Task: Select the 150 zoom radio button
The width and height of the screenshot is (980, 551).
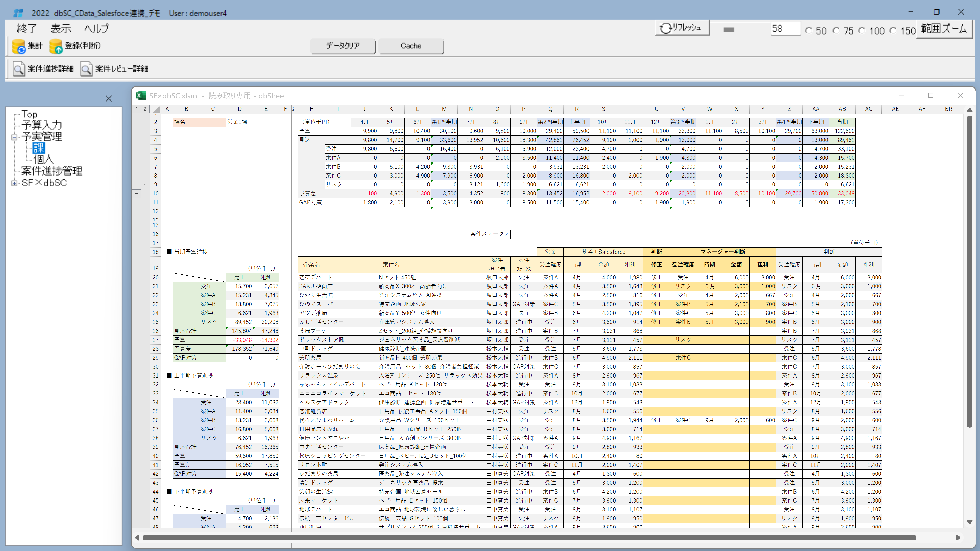Action: 893,30
